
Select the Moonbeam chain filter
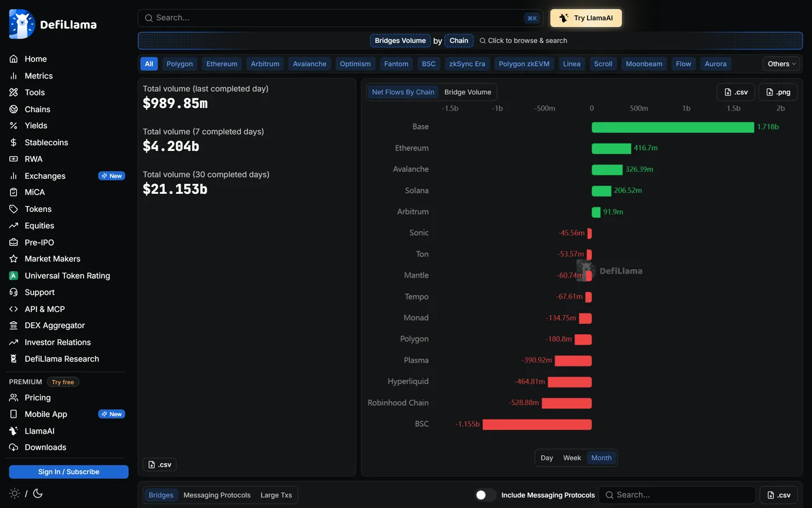click(x=644, y=64)
